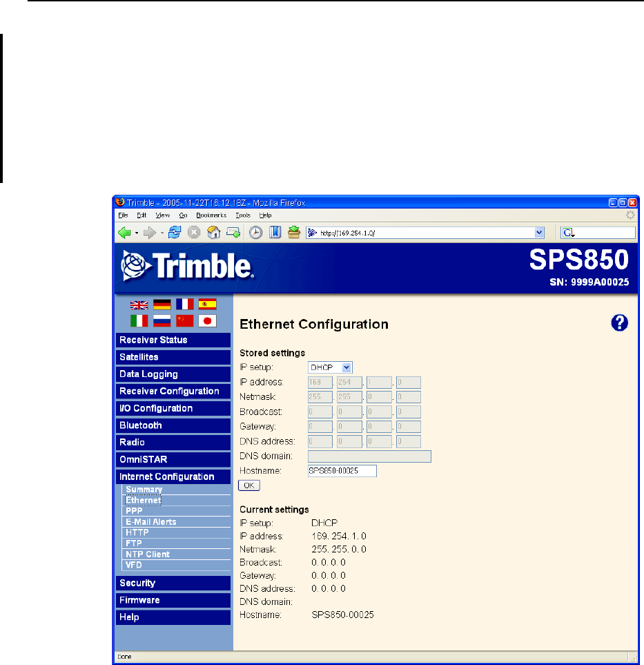Select FTP submenu item

pyautogui.click(x=133, y=543)
